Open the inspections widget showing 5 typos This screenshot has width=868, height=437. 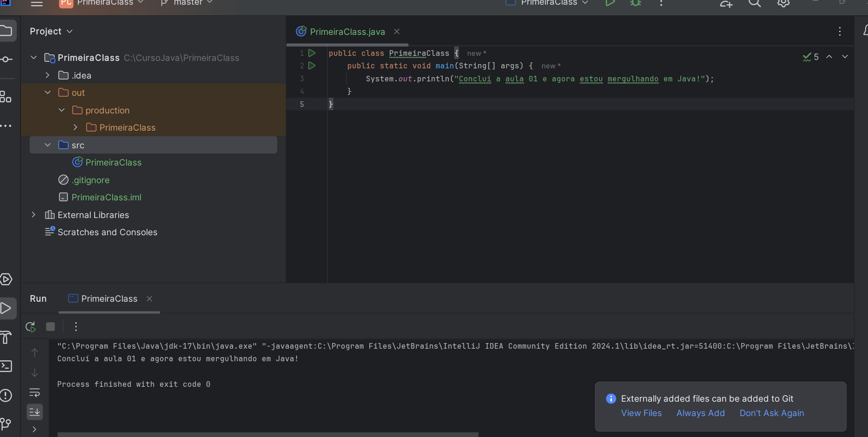pyautogui.click(x=811, y=57)
